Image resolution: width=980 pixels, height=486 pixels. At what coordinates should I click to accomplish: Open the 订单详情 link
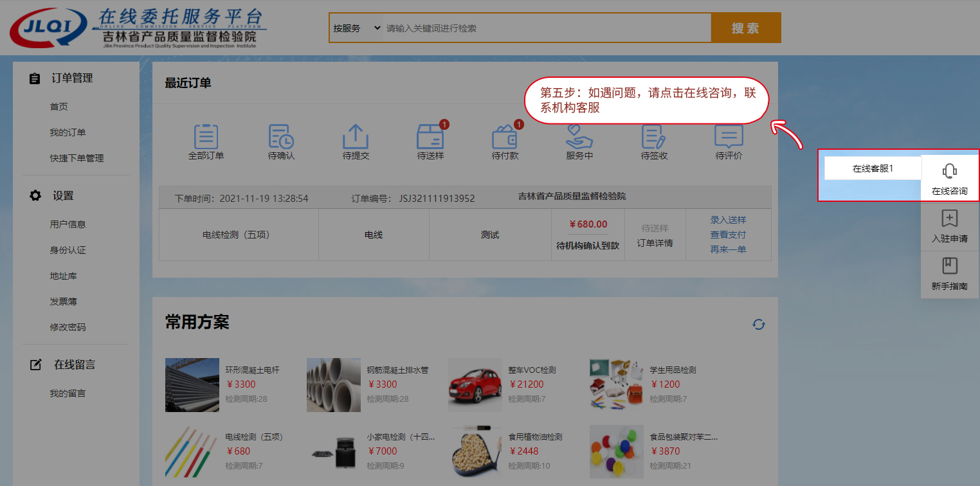(655, 243)
